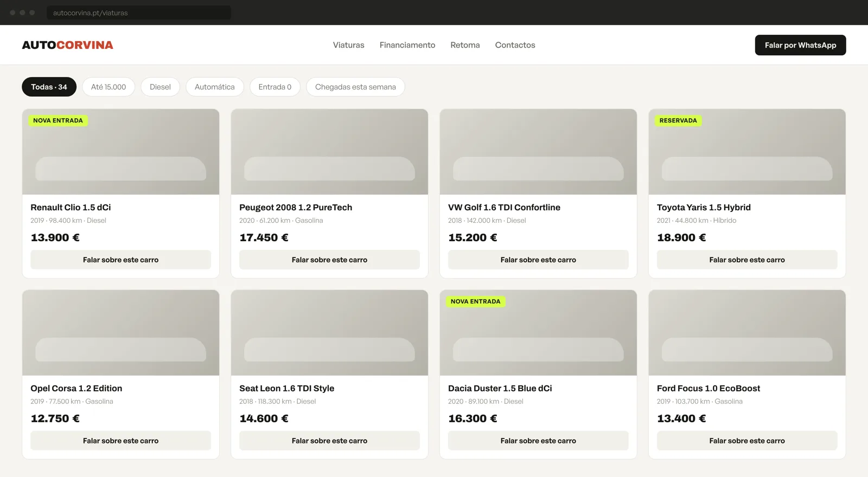This screenshot has height=477, width=868.
Task: View the VW Golf car image
Action: pos(538,152)
